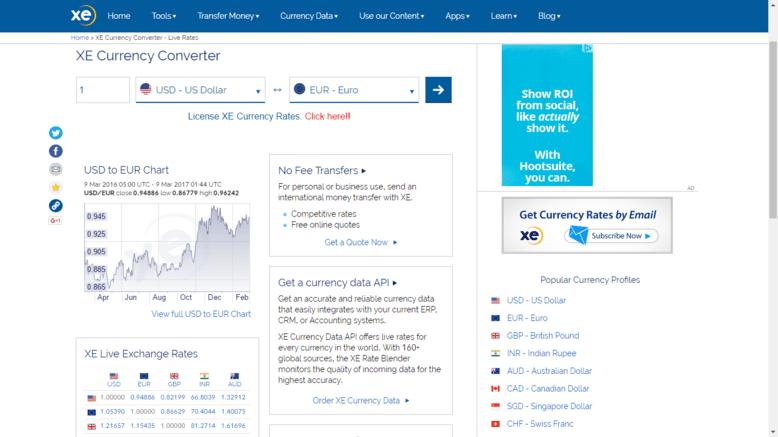
Task: Click the Hootsuite advertisement banner
Action: click(547, 115)
